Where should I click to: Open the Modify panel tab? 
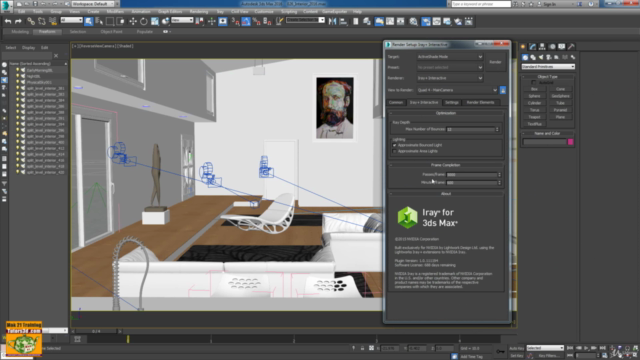click(533, 47)
